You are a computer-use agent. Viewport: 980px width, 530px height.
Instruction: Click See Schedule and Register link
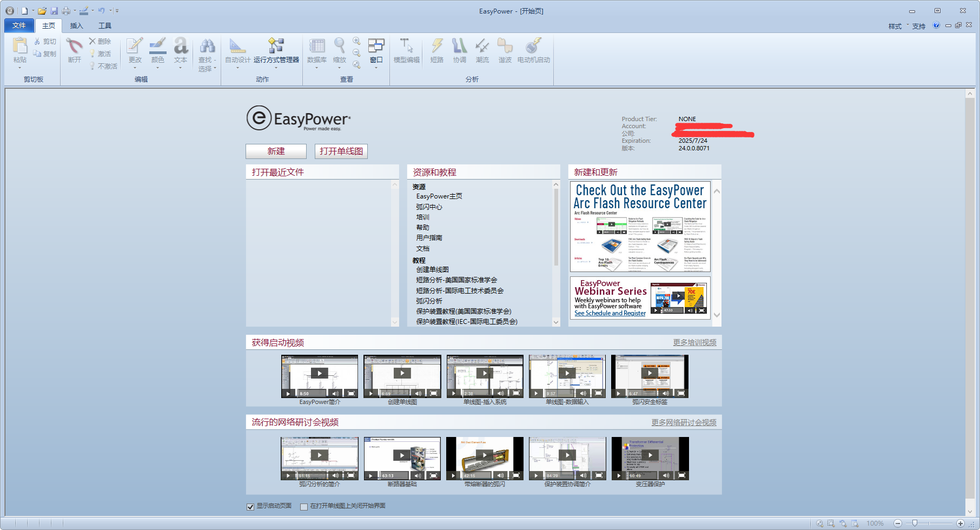pos(610,313)
